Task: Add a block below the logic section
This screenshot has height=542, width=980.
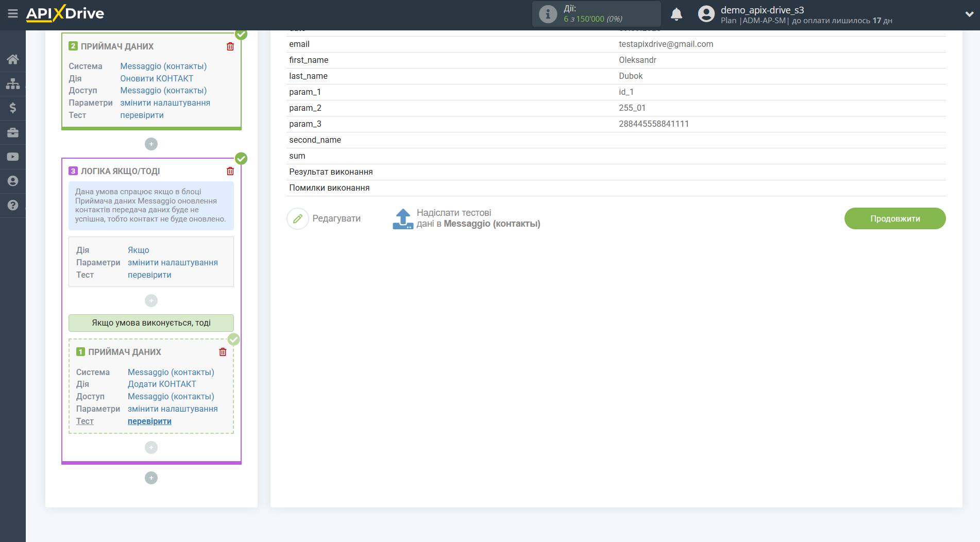Action: tap(151, 478)
